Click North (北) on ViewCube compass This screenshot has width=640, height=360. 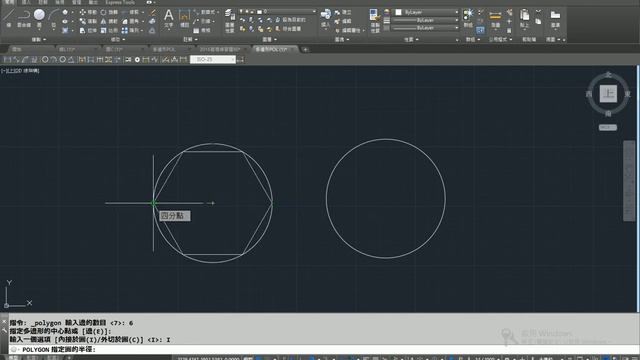pyautogui.click(x=608, y=74)
